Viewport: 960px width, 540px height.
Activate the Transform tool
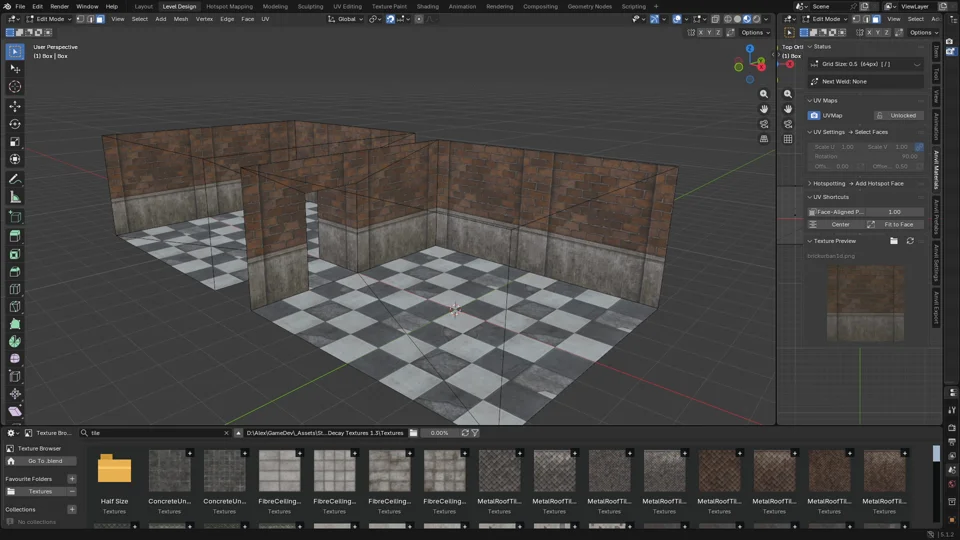coord(15,159)
